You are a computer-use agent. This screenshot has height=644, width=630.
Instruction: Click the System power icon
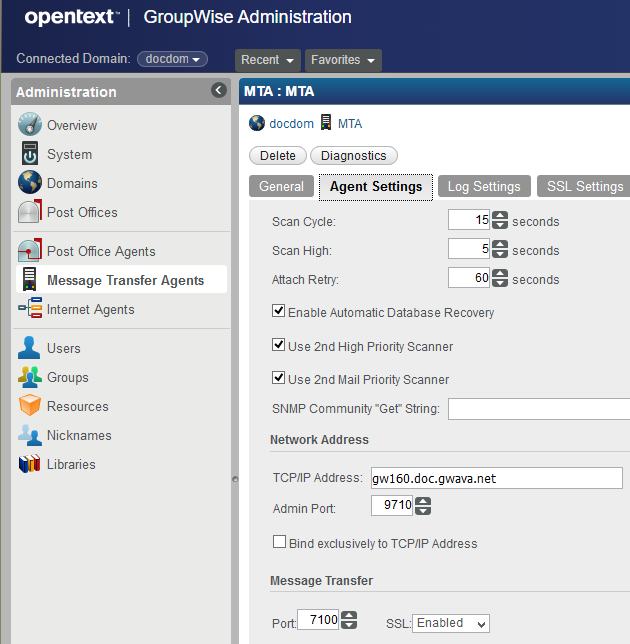pos(30,153)
